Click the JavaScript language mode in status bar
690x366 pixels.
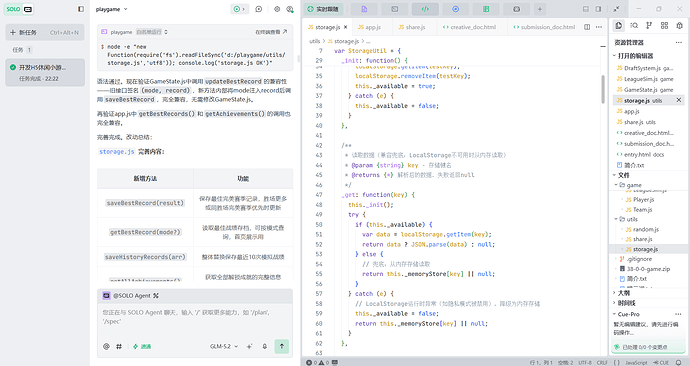point(636,362)
